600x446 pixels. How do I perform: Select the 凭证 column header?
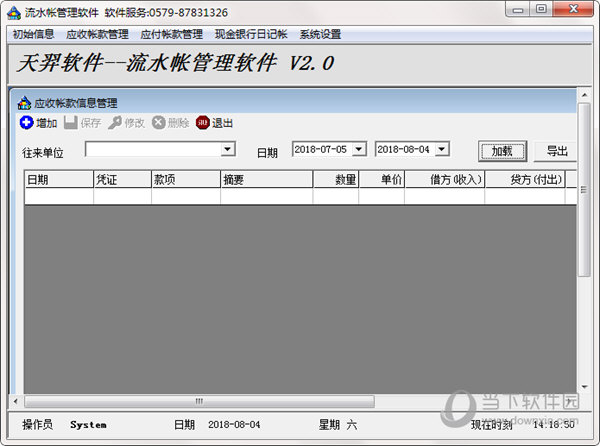pyautogui.click(x=122, y=179)
